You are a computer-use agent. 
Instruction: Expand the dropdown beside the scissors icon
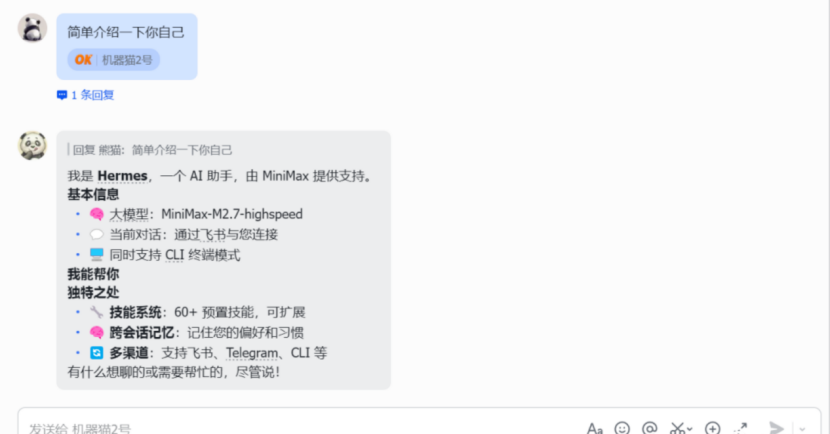(690, 429)
